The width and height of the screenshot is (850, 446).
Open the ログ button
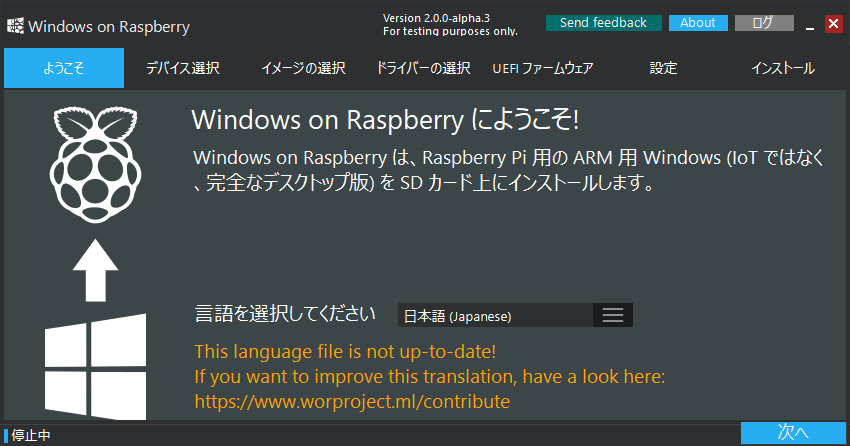[764, 23]
